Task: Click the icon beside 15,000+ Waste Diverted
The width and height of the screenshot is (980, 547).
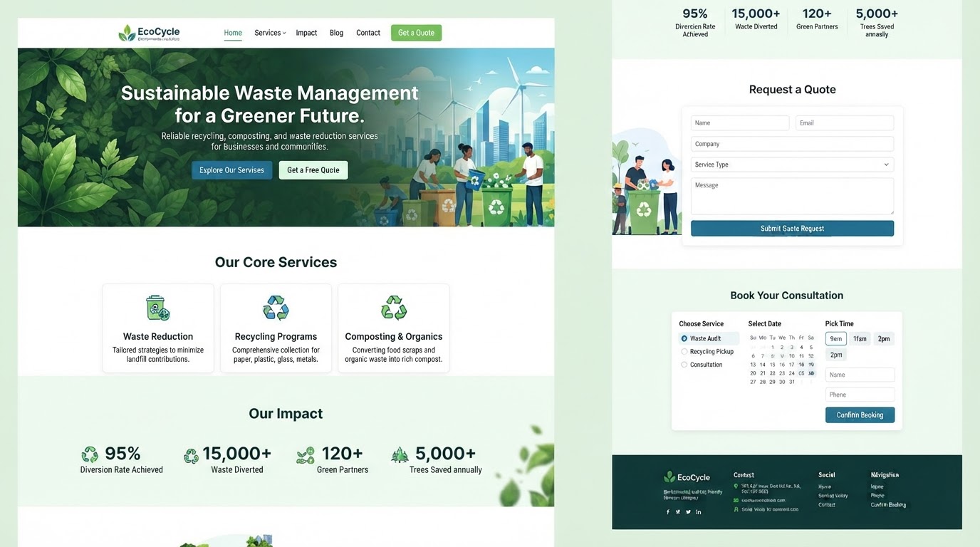Action: 191,456
